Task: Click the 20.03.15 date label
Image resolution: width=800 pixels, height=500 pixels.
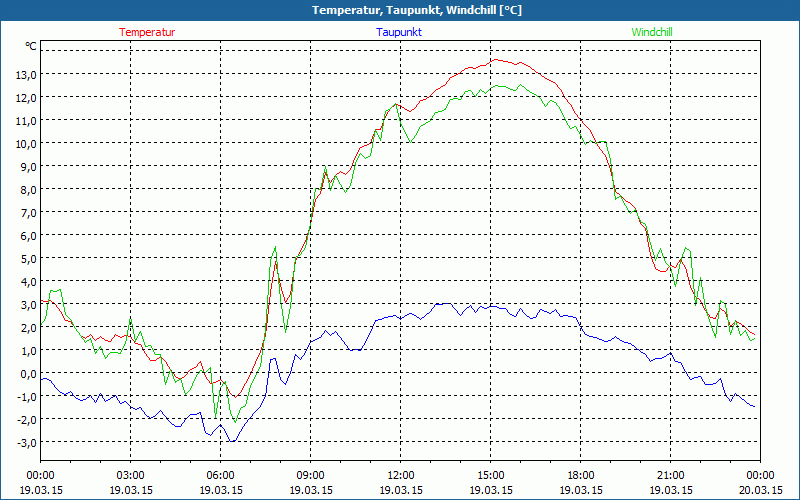Action: [760, 490]
